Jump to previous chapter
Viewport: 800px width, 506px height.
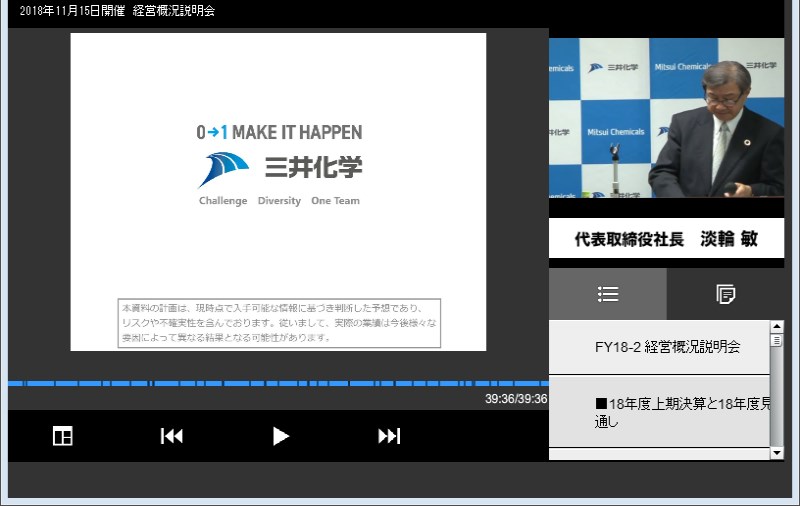pos(171,436)
